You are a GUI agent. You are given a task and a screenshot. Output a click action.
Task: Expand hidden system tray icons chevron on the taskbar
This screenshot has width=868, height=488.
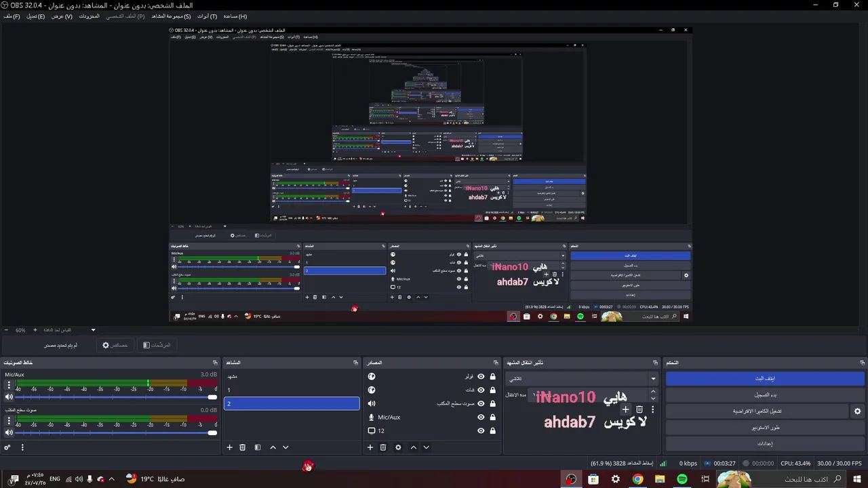pyautogui.click(x=111, y=479)
